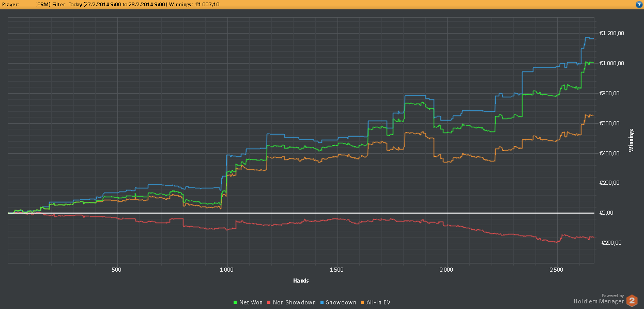This screenshot has width=644, height=309.
Task: Toggle the All-In EV legend label
Action: coord(378,302)
